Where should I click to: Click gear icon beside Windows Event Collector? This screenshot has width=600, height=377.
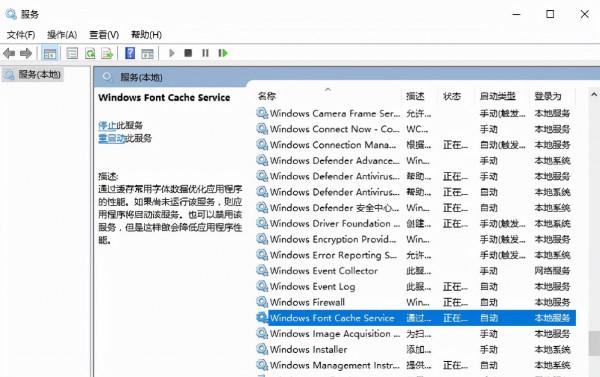(x=262, y=271)
